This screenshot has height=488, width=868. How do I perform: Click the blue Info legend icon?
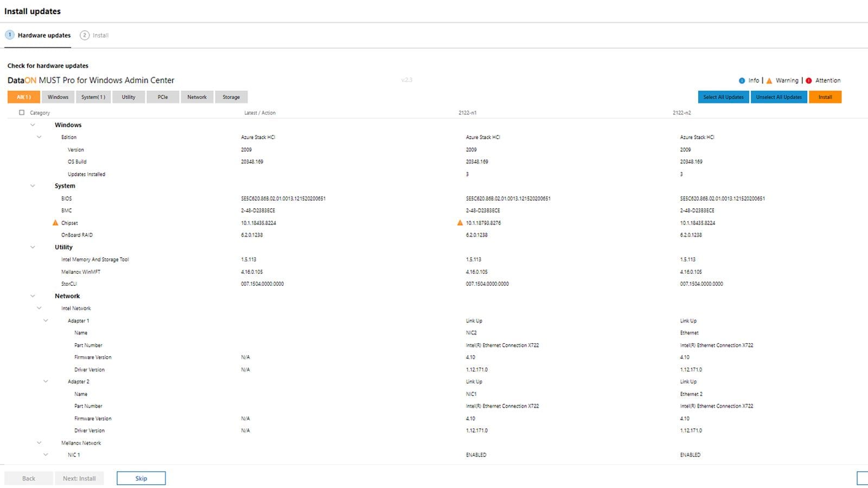tap(742, 80)
